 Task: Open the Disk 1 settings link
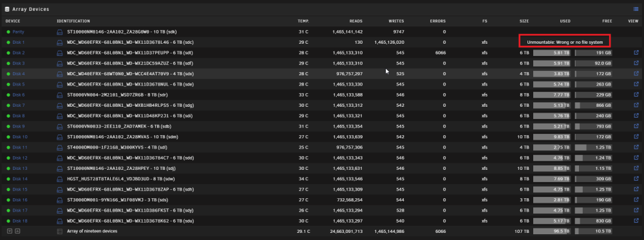tap(19, 42)
